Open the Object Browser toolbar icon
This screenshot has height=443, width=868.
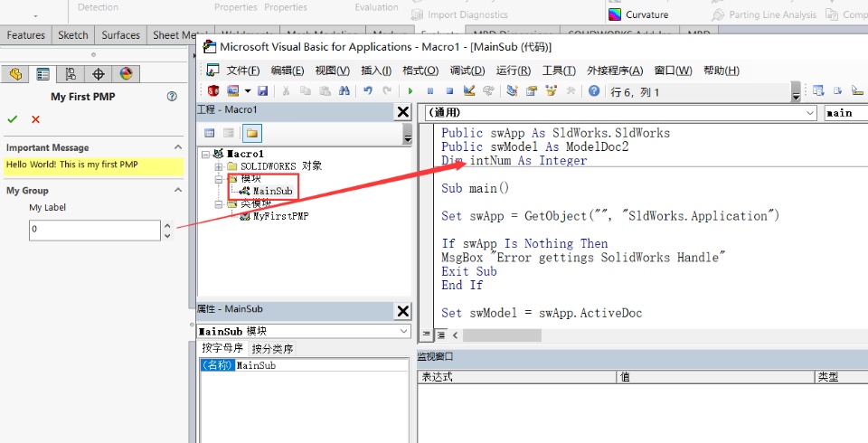pos(551,90)
